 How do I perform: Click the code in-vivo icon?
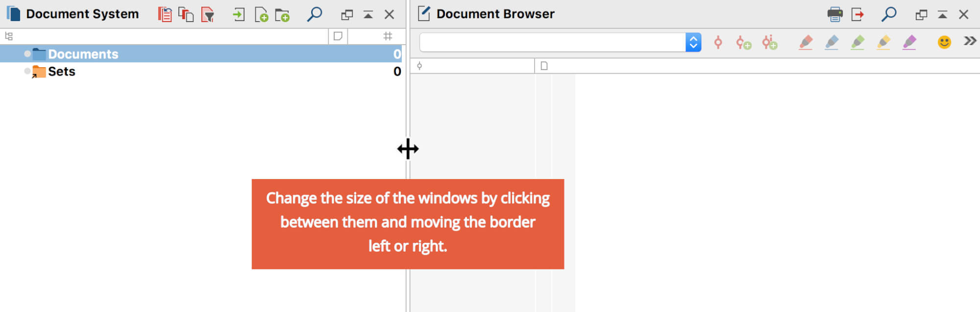(x=770, y=42)
